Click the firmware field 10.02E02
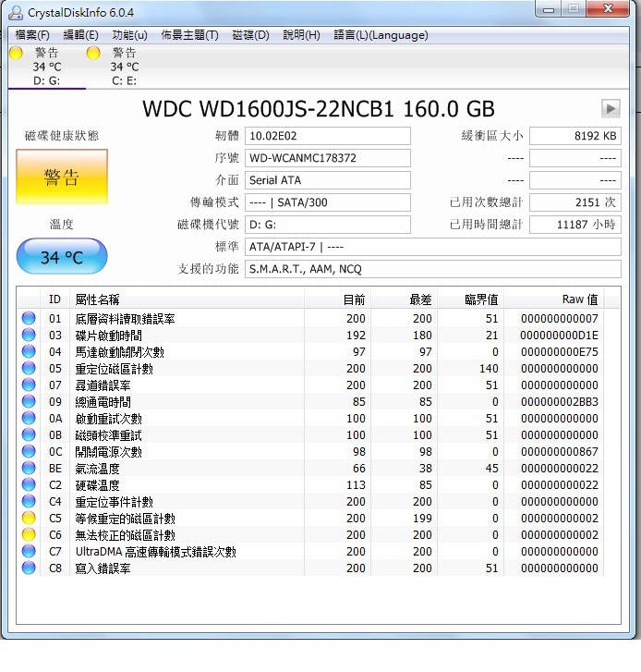Screen dimensions: 641x672 coord(328,136)
